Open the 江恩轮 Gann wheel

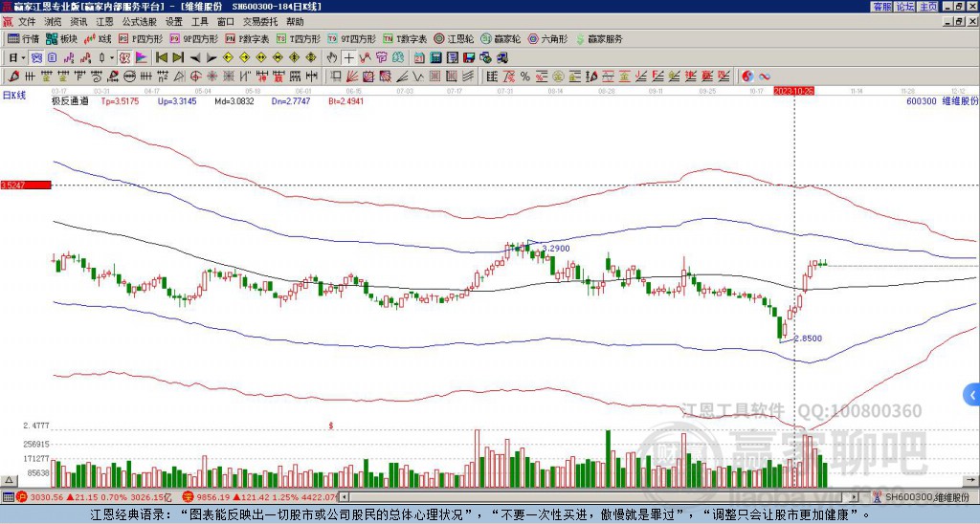(454, 38)
